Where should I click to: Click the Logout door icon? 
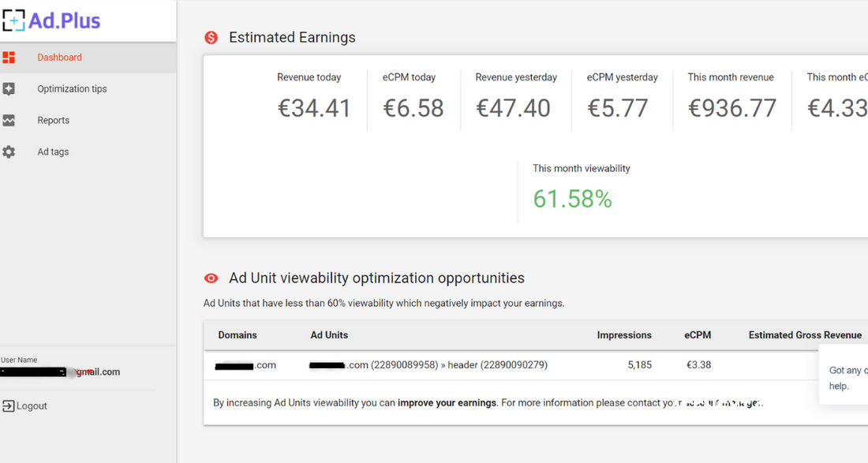[x=9, y=405]
